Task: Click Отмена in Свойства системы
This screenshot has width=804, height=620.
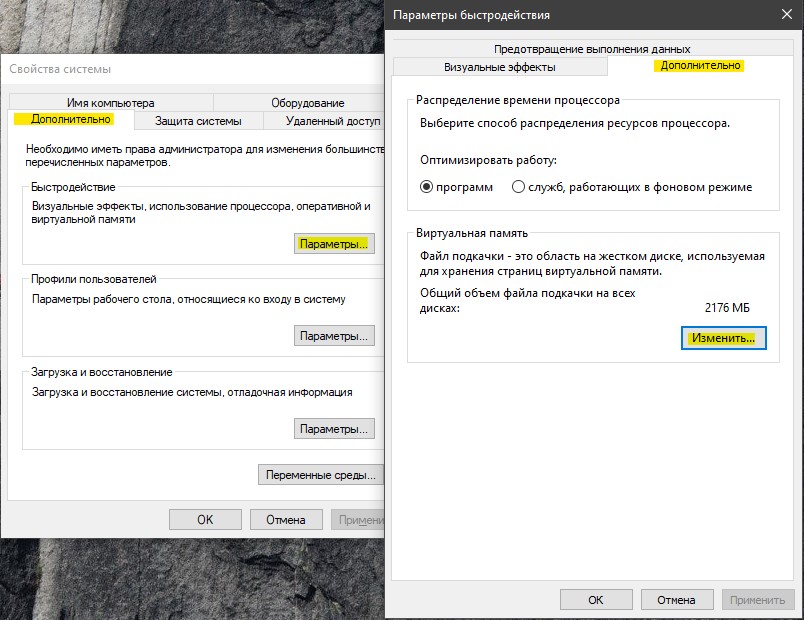Action: (286, 519)
